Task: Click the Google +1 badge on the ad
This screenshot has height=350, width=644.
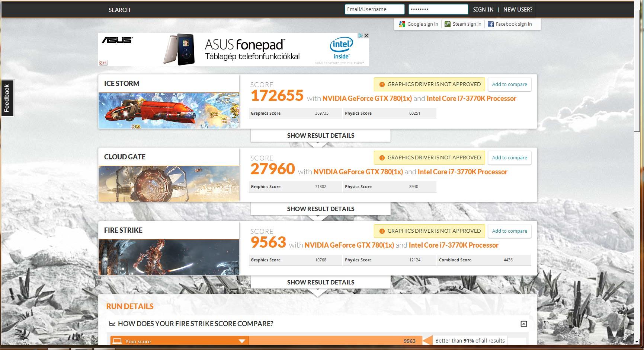Action: coord(103,63)
